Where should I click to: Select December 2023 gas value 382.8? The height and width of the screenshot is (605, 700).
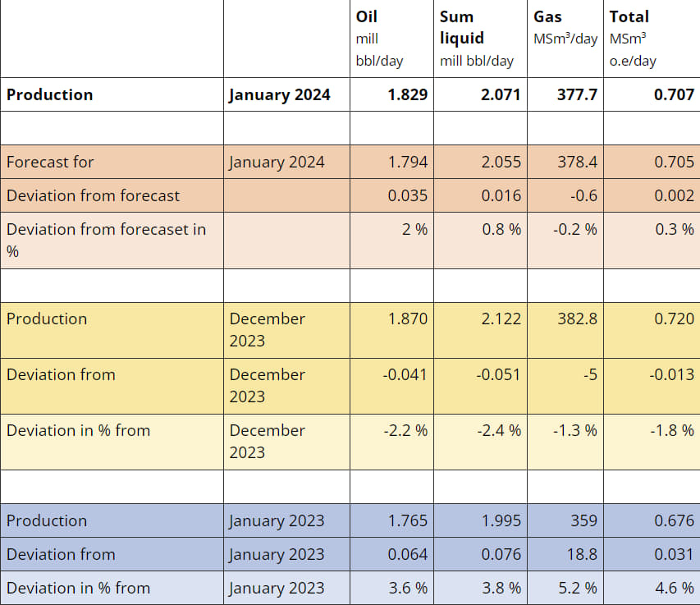(577, 319)
